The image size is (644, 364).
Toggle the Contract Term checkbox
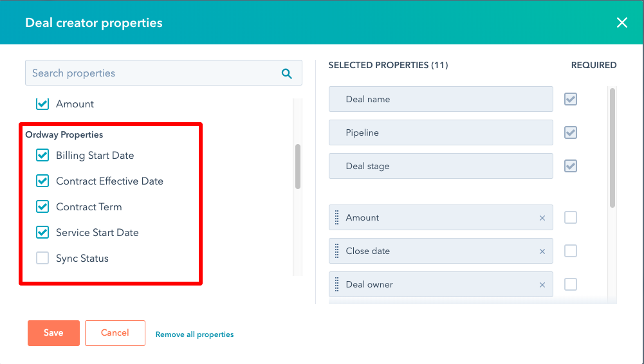pos(42,206)
